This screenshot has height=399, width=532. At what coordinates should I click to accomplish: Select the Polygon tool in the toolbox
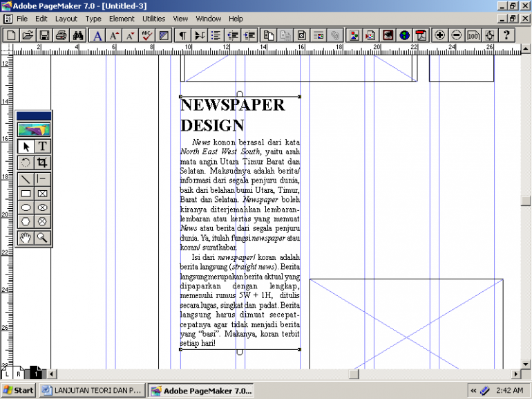(26, 221)
